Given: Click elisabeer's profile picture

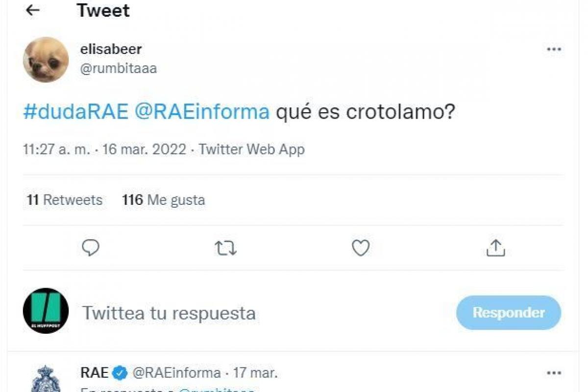Looking at the screenshot, I should pos(46,59).
